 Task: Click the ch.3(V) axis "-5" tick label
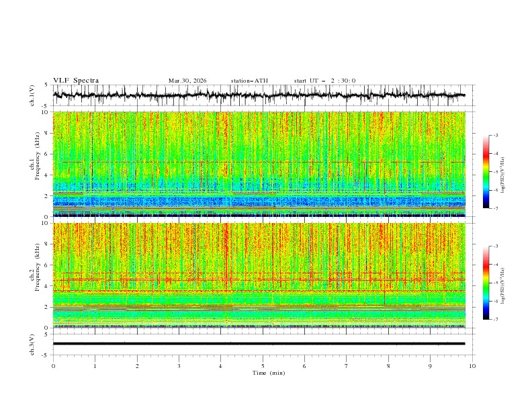click(46, 355)
